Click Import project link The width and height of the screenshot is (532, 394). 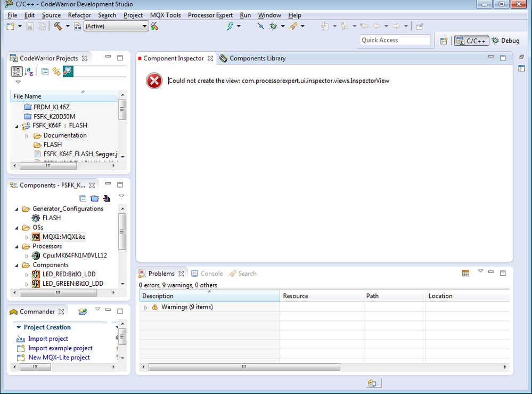48,339
